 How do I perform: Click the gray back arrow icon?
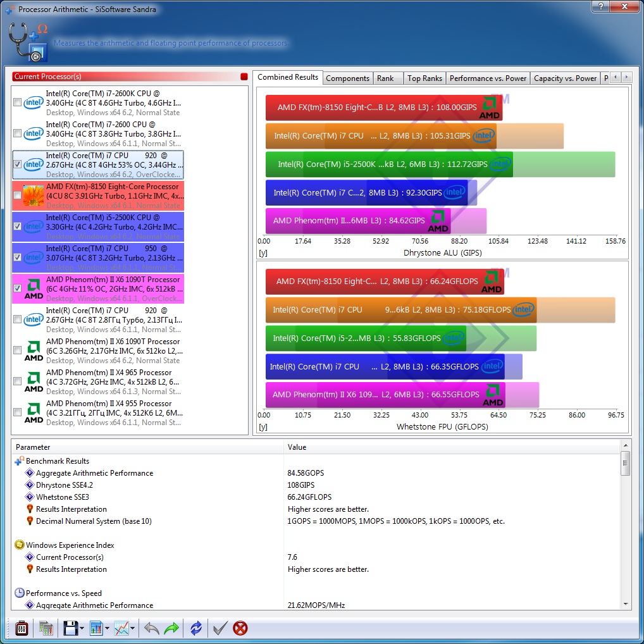pos(152,628)
